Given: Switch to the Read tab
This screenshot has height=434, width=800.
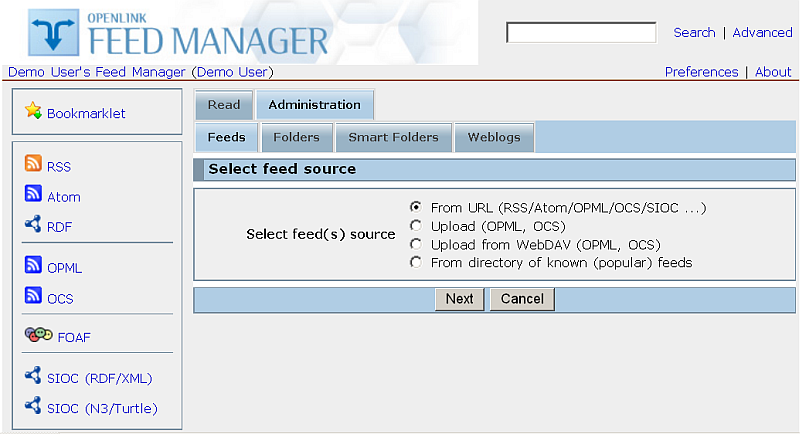Looking at the screenshot, I should point(224,105).
